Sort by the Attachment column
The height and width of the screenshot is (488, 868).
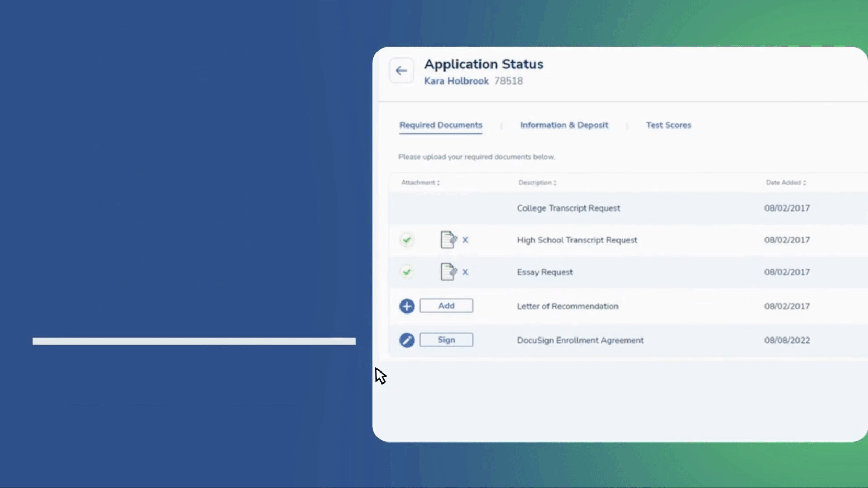[420, 183]
